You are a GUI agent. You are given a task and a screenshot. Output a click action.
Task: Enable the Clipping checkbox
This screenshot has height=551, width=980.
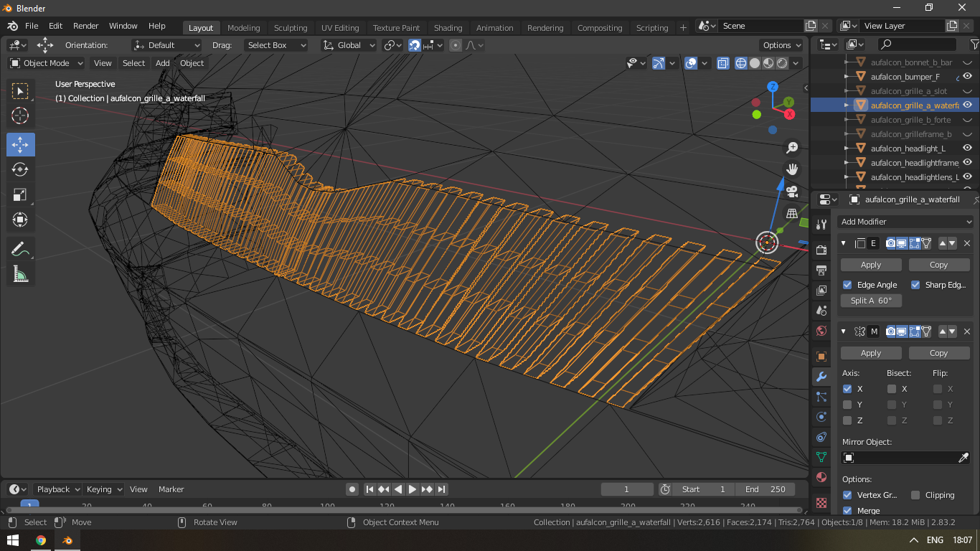(x=915, y=495)
